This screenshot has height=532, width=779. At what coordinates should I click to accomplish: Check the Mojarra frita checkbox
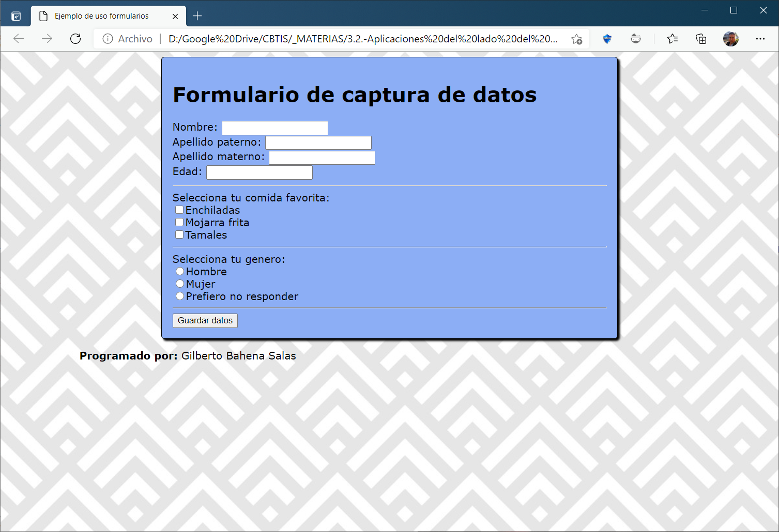pyautogui.click(x=179, y=222)
